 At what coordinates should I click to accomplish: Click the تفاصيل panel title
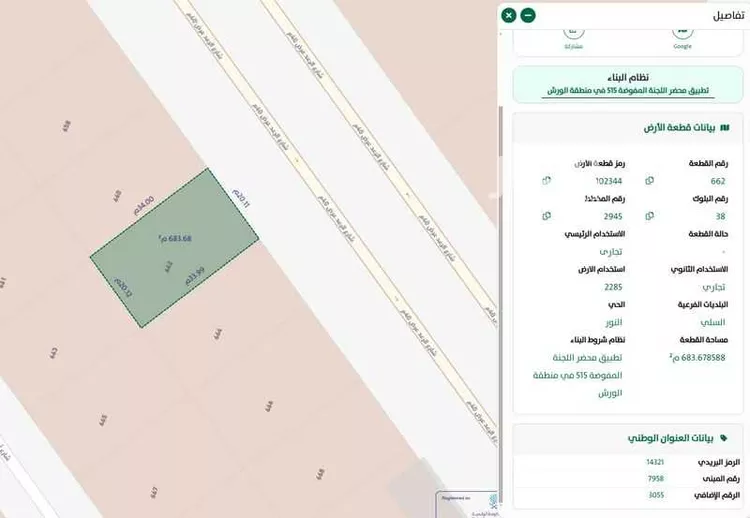click(728, 16)
